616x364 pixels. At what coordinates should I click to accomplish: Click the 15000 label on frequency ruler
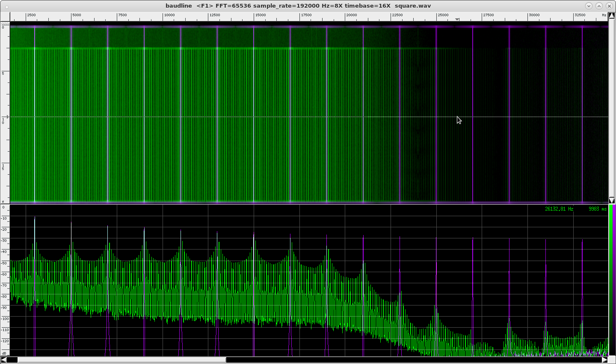pyautogui.click(x=260, y=15)
